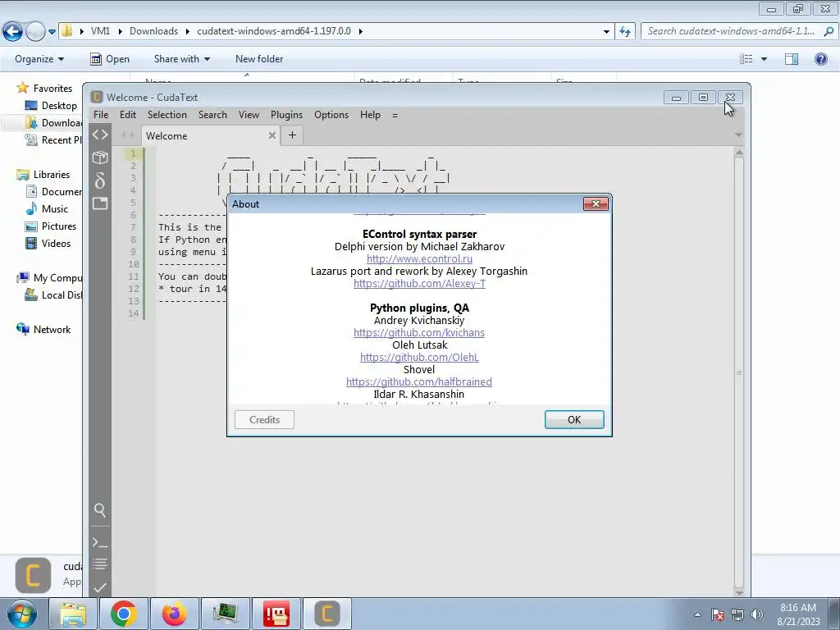
Task: Click the Explorer Forward arrow button
Action: point(35,32)
